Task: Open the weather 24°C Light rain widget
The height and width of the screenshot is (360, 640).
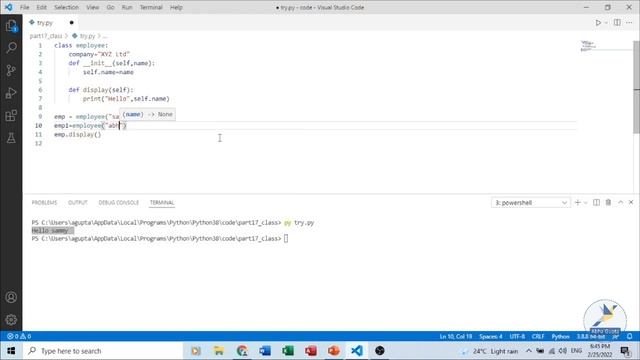Action: coord(490,351)
